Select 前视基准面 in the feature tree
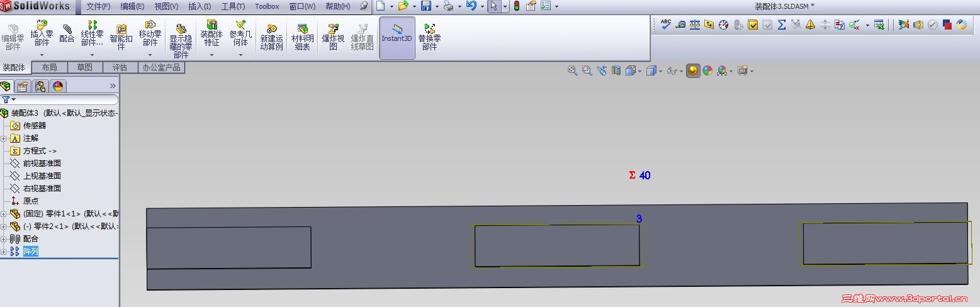 (x=42, y=164)
